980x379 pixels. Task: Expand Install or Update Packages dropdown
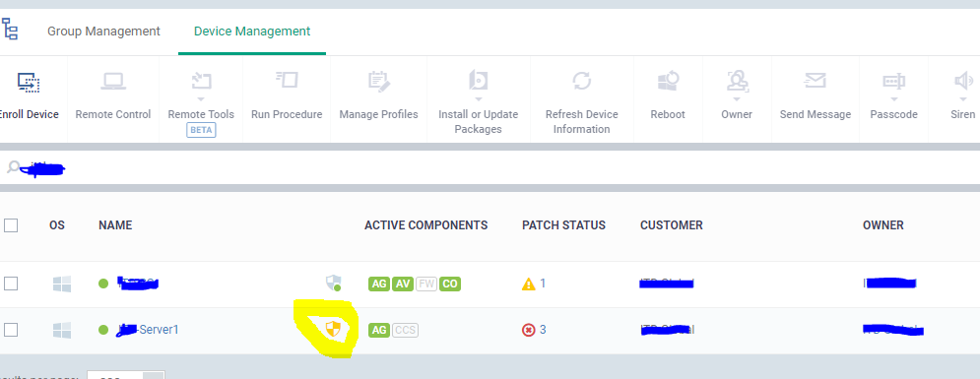coord(478,99)
